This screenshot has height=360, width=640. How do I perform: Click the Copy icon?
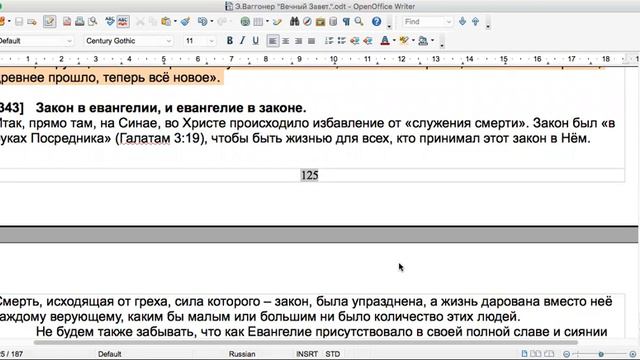153,22
